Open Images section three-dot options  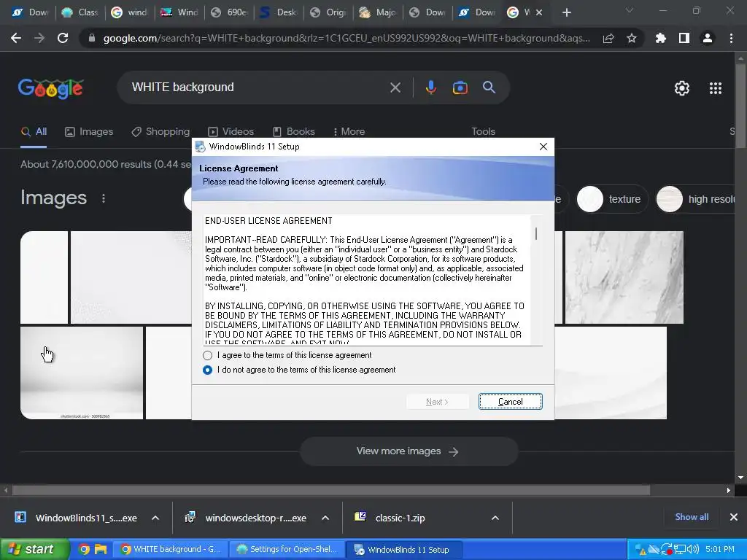(x=104, y=198)
